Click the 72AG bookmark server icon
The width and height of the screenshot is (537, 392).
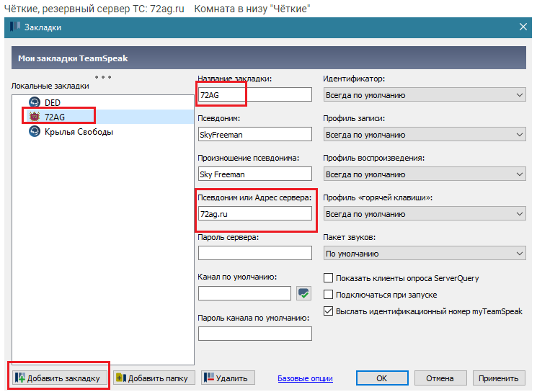click(35, 117)
